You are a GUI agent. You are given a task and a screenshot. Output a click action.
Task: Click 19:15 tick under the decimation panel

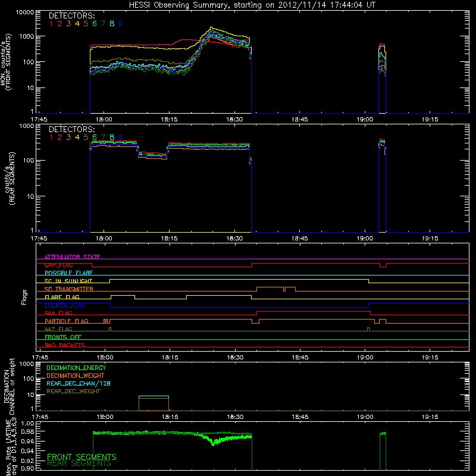coord(430,417)
